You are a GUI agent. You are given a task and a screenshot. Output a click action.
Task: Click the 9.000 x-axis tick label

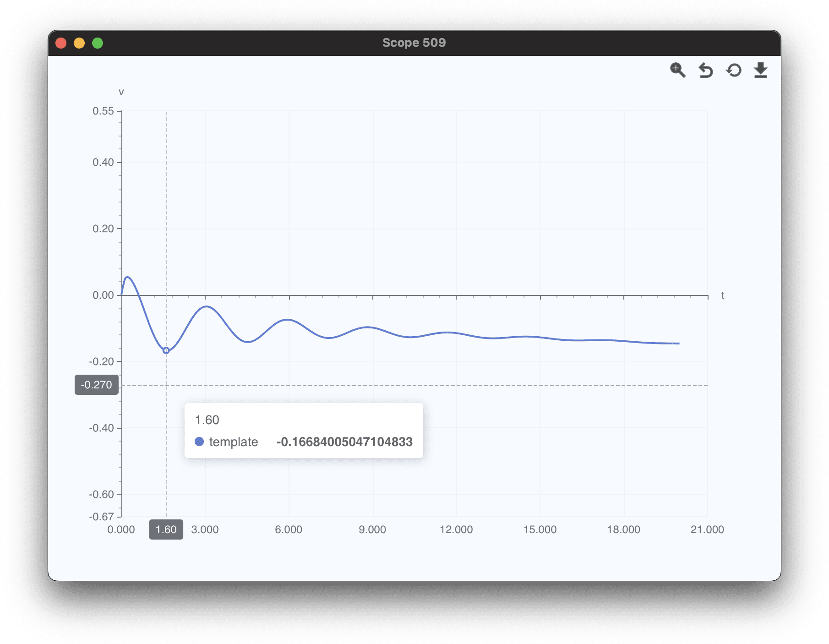pos(372,529)
